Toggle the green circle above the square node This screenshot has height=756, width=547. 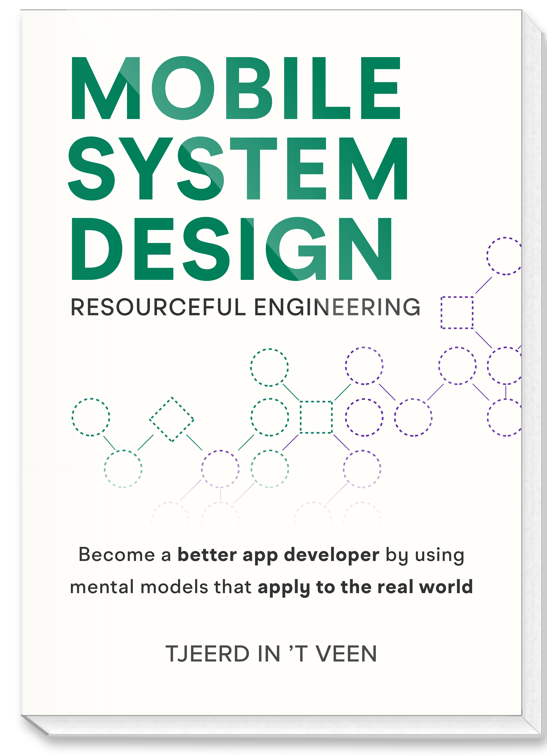point(269,367)
